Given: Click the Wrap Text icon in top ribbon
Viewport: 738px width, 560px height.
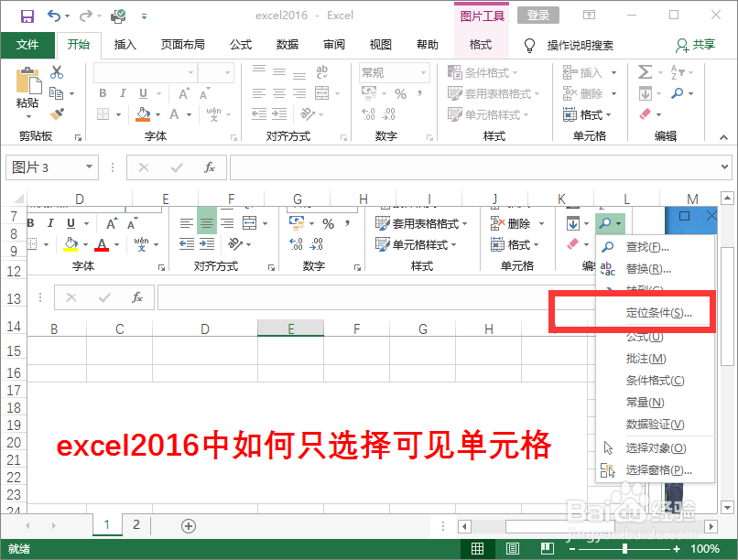Looking at the screenshot, I should pyautogui.click(x=322, y=72).
